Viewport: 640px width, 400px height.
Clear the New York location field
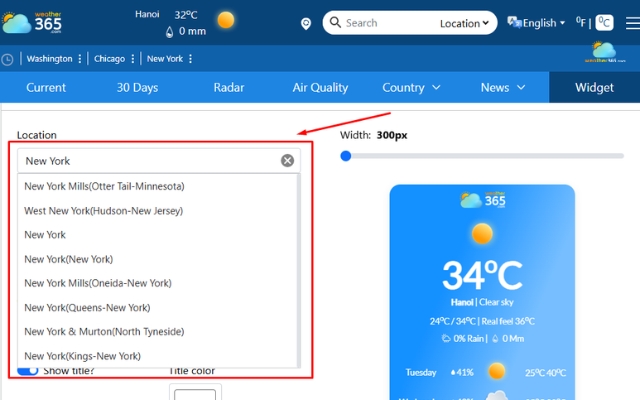(287, 160)
